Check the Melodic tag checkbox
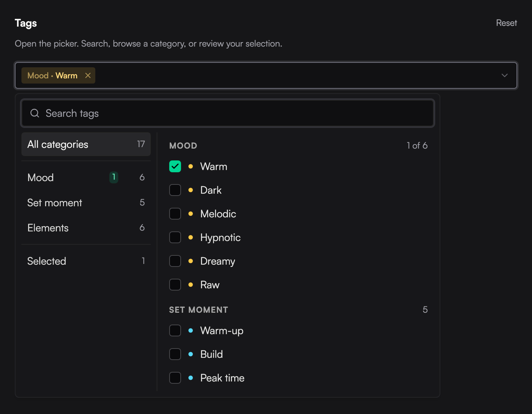532x414 pixels. 175,214
